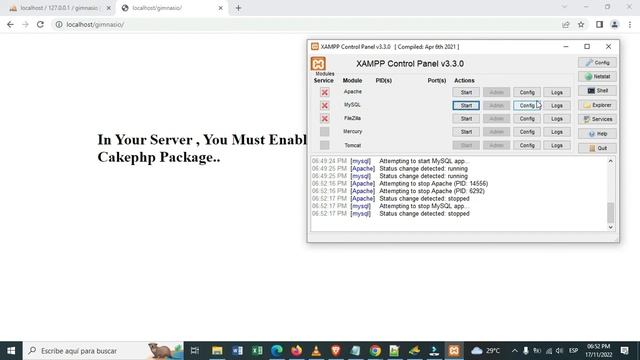
Task: Close the localhost/gimnasio/ tab
Action: (220, 8)
